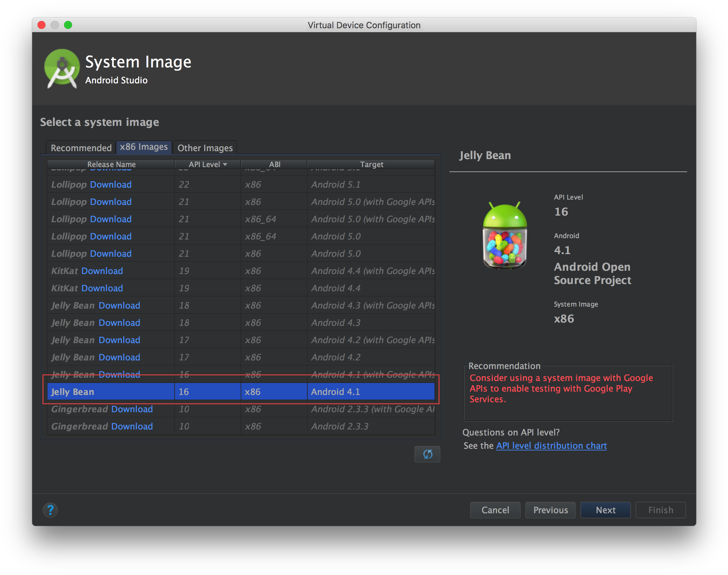
Task: Click the macOS green zoom window button
Action: (68, 25)
